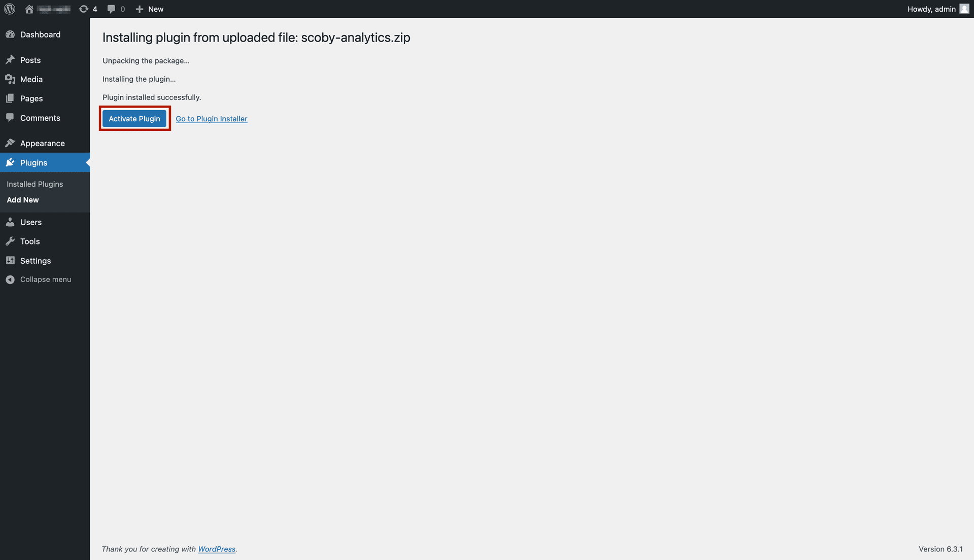Navigate to Users section

[x=30, y=222]
